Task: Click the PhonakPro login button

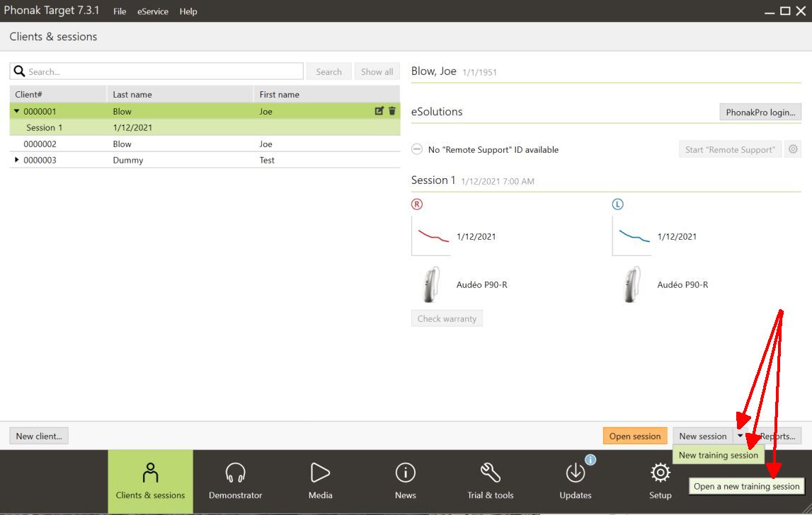Action: click(760, 112)
